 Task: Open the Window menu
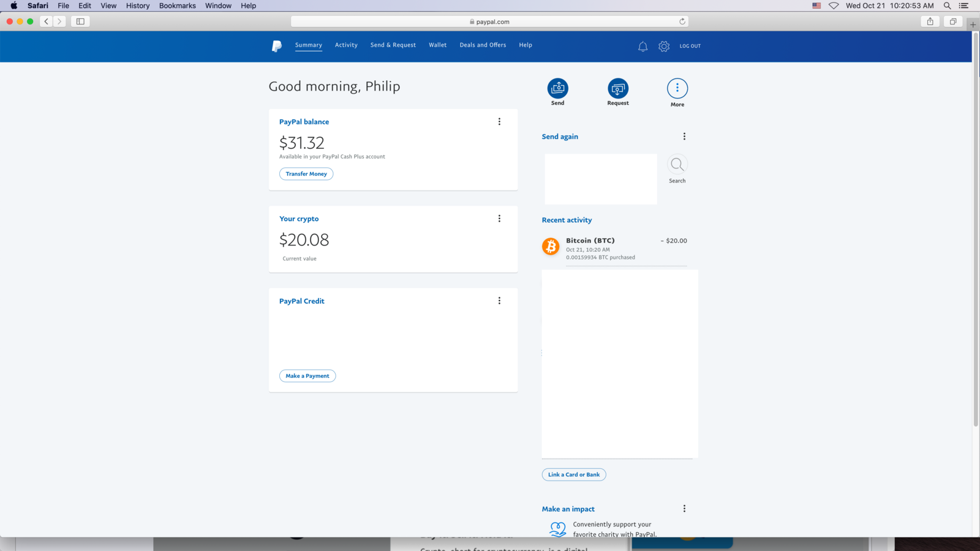pyautogui.click(x=218, y=6)
